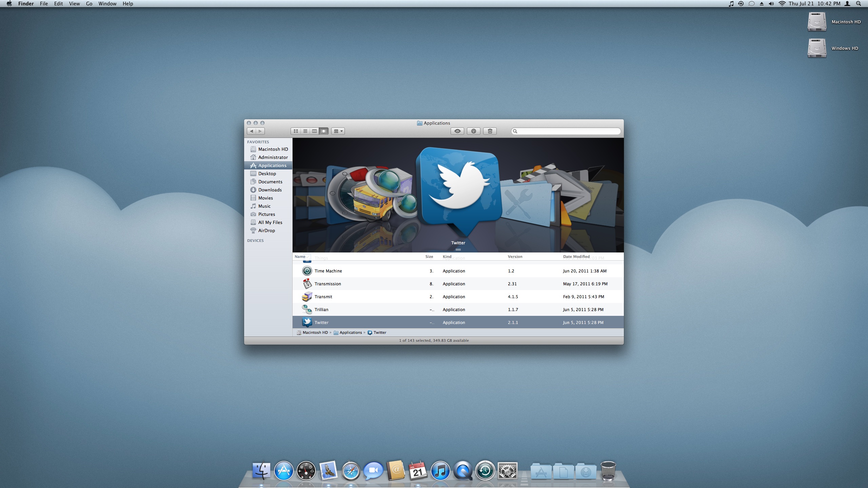Viewport: 868px width, 488px height.
Task: Go forward with the Finder forward arrow
Action: tap(260, 131)
